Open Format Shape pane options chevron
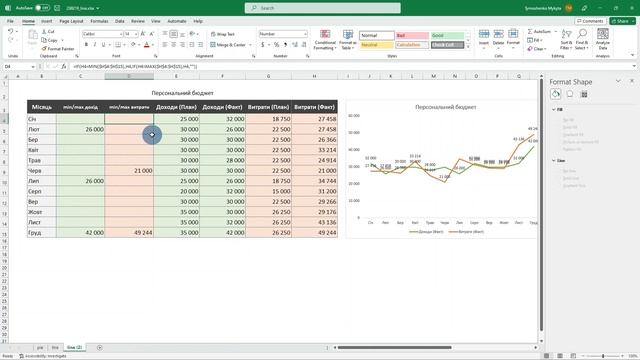640x360 pixels. coord(618,81)
